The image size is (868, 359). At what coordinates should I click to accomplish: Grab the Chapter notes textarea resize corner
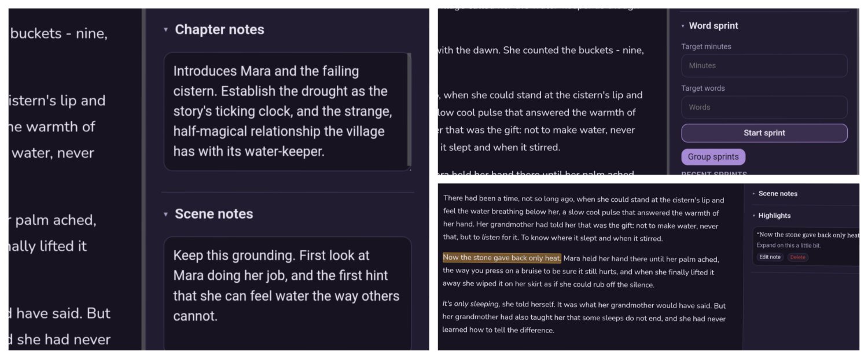(x=410, y=169)
